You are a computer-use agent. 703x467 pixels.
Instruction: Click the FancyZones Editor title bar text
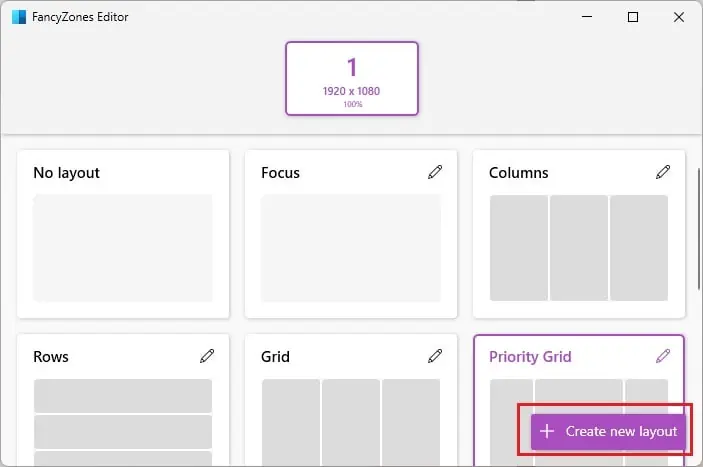click(x=82, y=17)
